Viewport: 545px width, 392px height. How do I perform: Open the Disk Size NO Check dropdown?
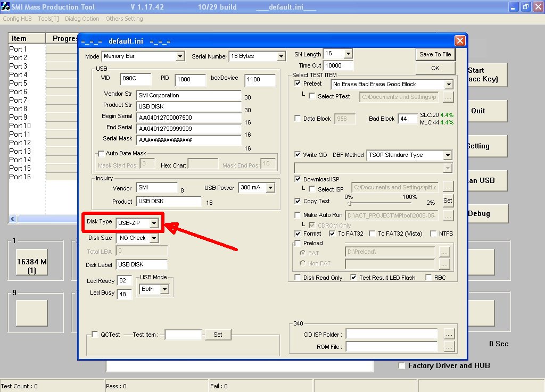pos(154,238)
